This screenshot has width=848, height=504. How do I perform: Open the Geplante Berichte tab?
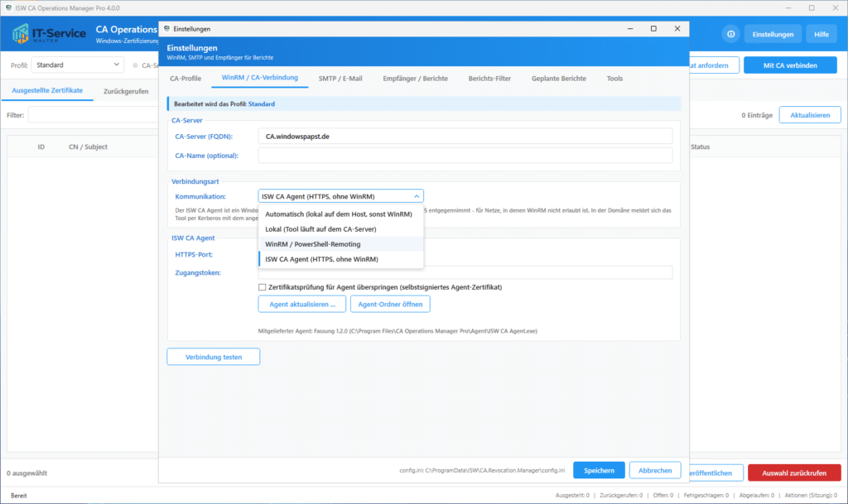559,79
